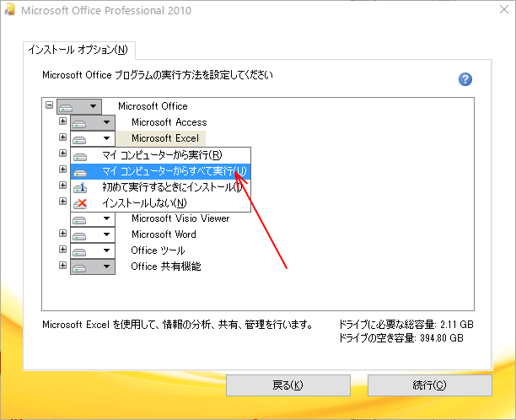
Task: Click the Microsoft Excel description text
Action: [177, 325]
